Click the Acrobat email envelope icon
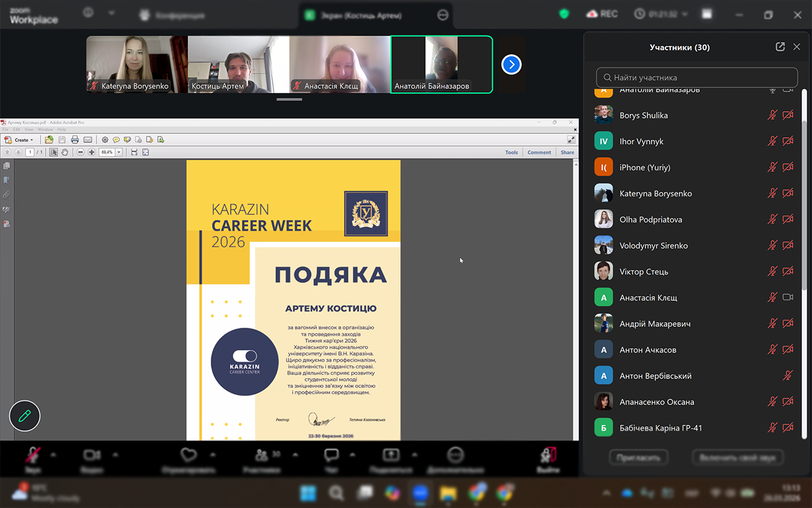Image resolution: width=812 pixels, height=508 pixels. tap(88, 140)
